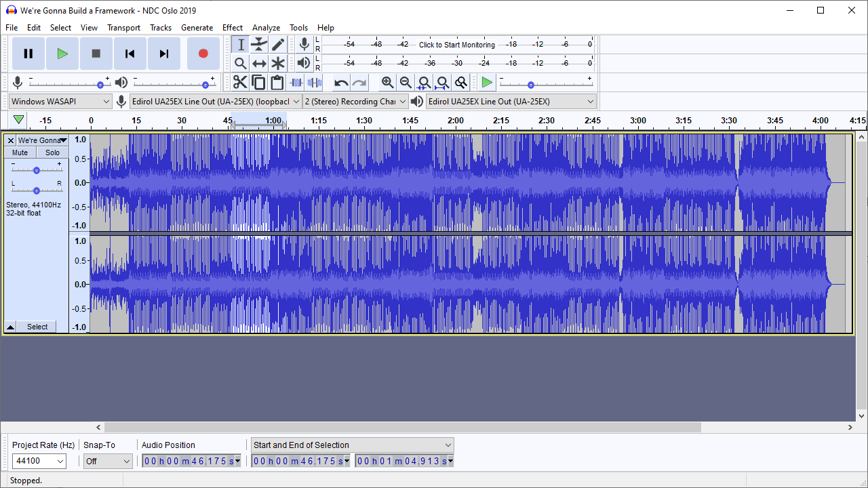Click to Start Monitoring in recording meter
The image size is (868, 488).
point(457,45)
